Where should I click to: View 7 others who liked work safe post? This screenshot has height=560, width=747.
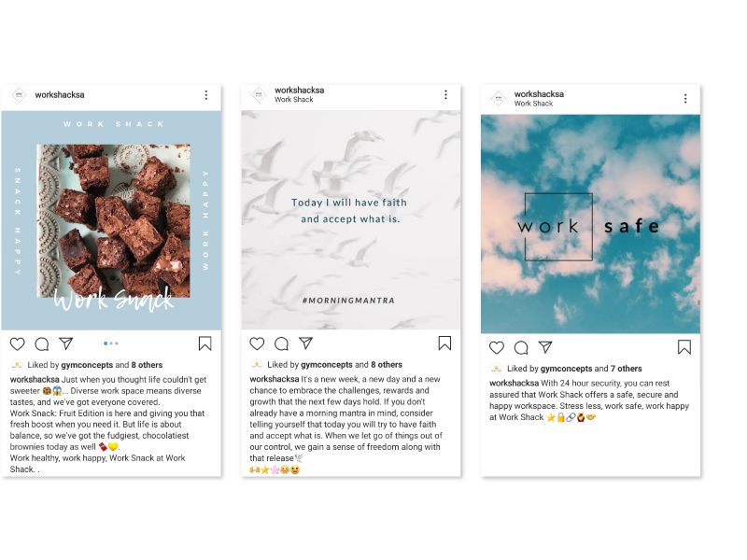pos(626,369)
